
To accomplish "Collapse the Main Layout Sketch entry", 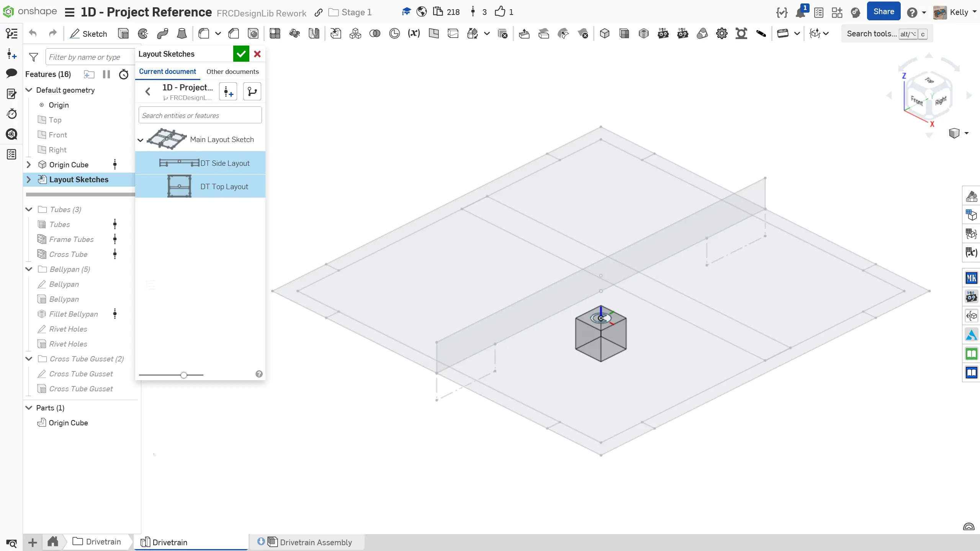I will click(141, 140).
